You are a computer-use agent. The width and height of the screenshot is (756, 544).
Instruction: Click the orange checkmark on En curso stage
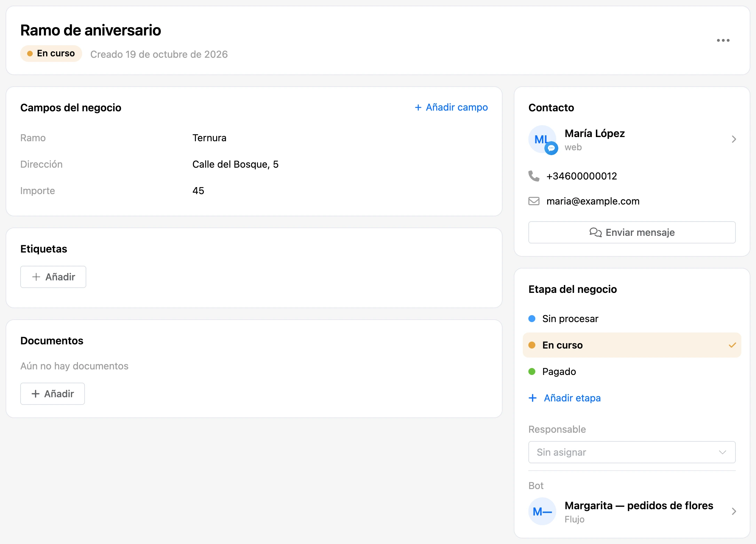pos(732,345)
